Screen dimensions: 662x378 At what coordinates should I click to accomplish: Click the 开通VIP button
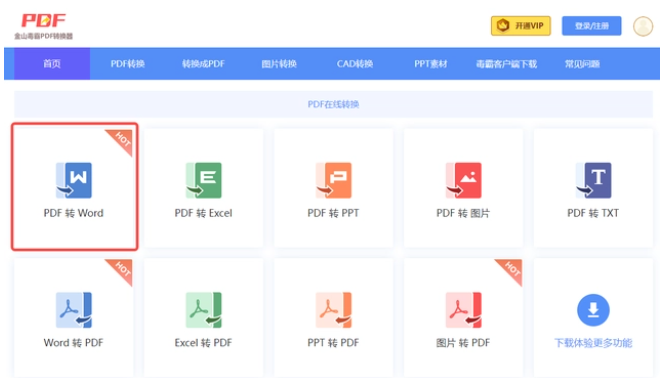521,26
